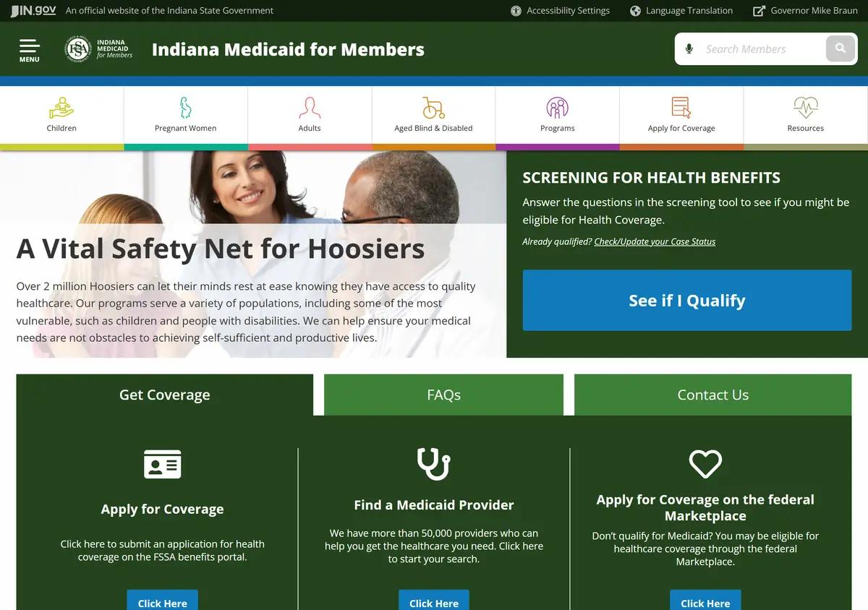Click the Children icon

click(61, 108)
